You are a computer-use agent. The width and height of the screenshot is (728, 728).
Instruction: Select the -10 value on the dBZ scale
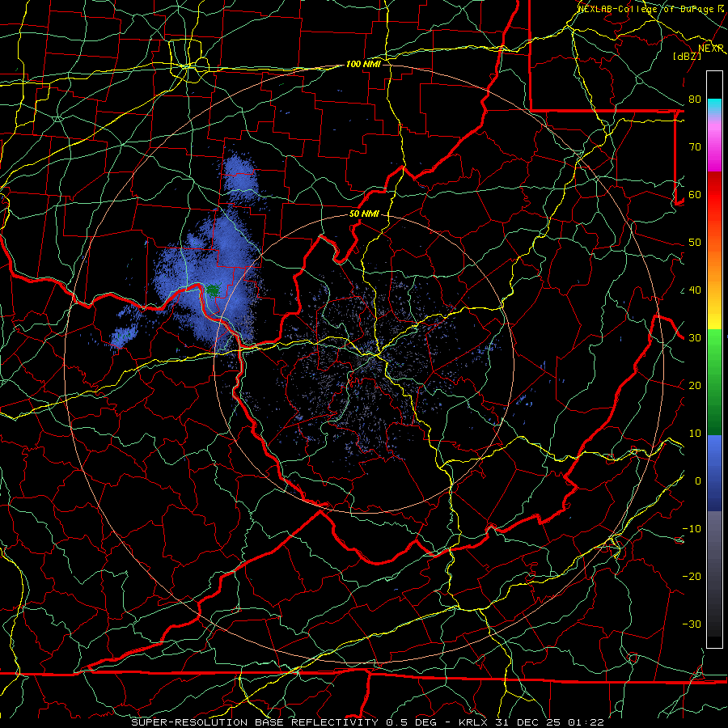692,529
